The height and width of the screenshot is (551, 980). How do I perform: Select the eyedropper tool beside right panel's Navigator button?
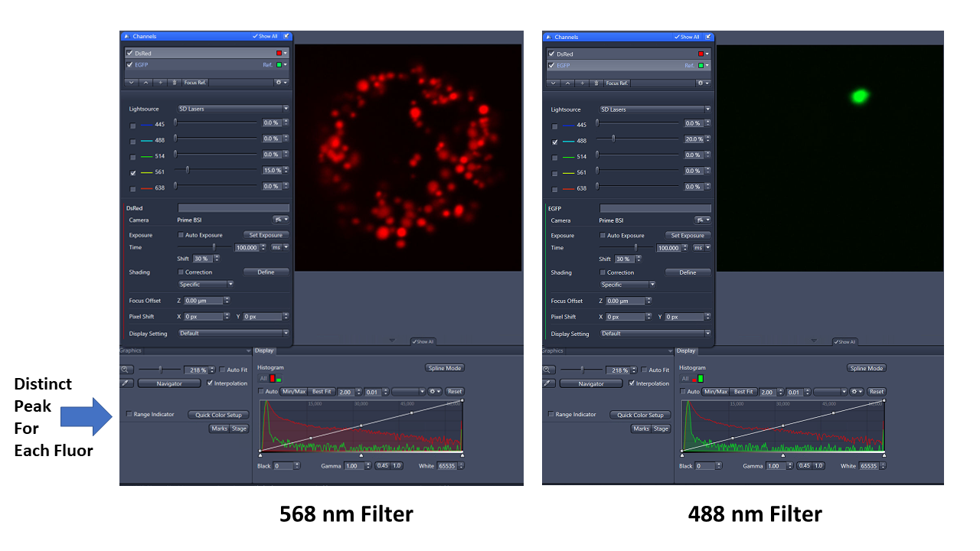tap(548, 383)
